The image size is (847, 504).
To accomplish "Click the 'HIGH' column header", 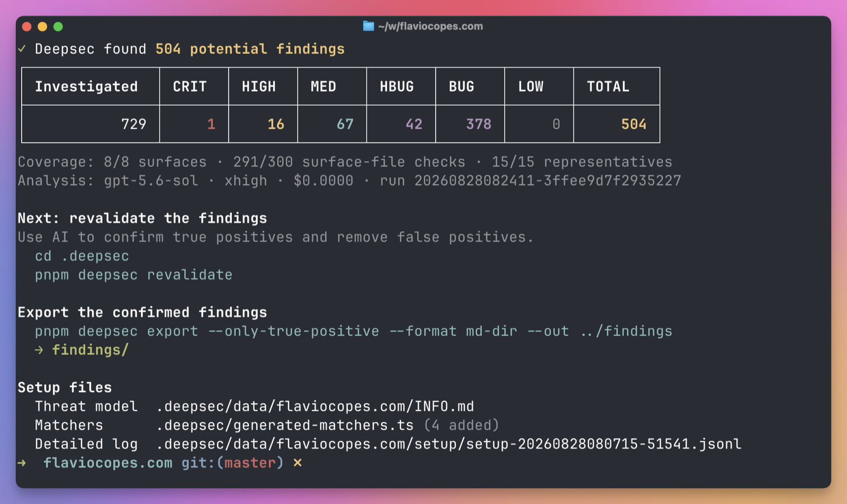I will tap(258, 86).
